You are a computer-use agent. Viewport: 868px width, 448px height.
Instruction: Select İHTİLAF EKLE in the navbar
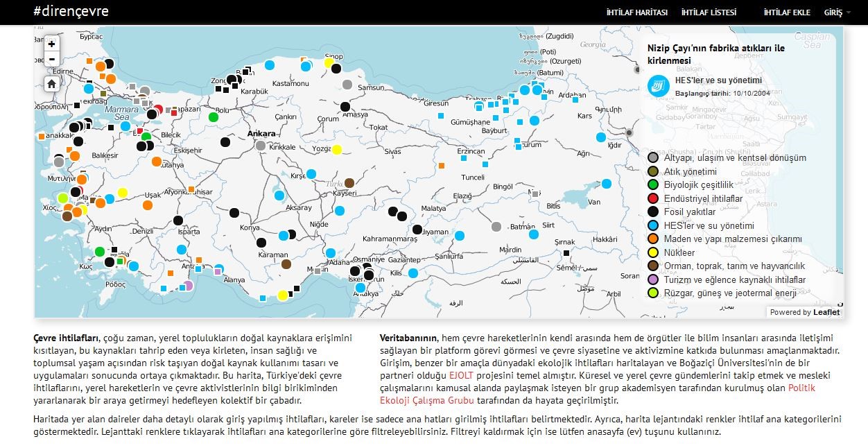pos(786,12)
